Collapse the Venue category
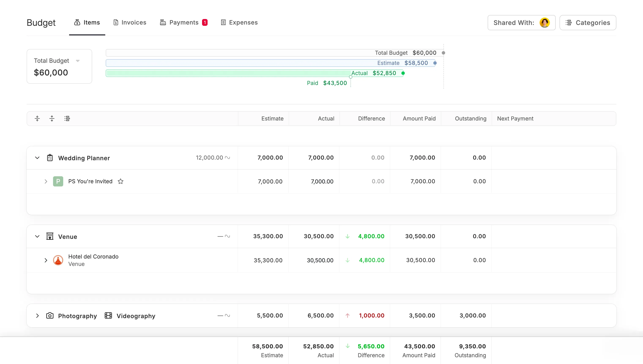 (x=37, y=237)
